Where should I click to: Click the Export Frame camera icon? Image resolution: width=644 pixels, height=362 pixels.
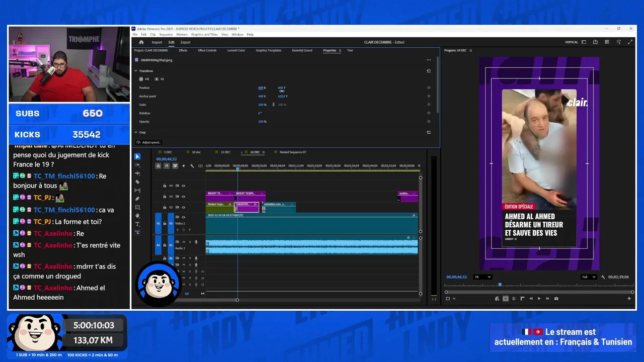pos(556,299)
